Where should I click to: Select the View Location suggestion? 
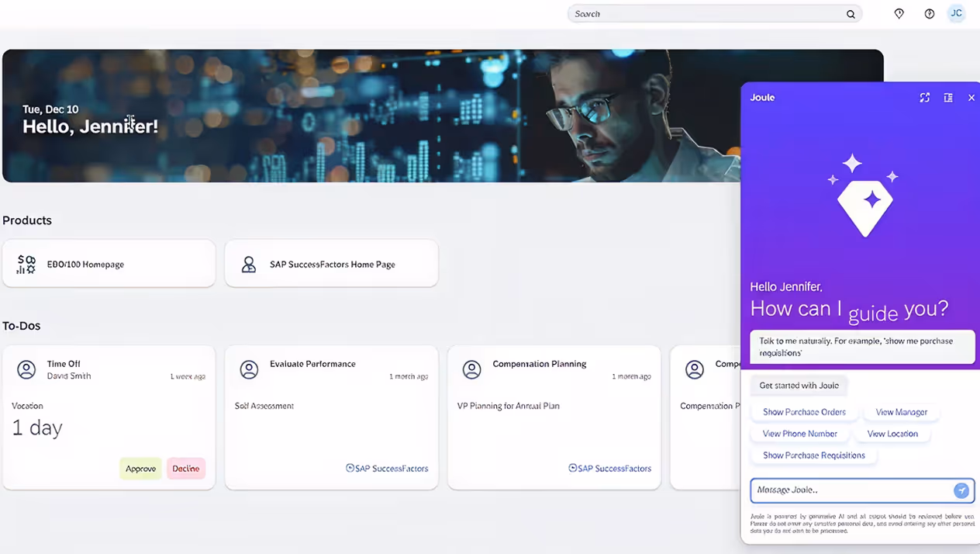(892, 434)
